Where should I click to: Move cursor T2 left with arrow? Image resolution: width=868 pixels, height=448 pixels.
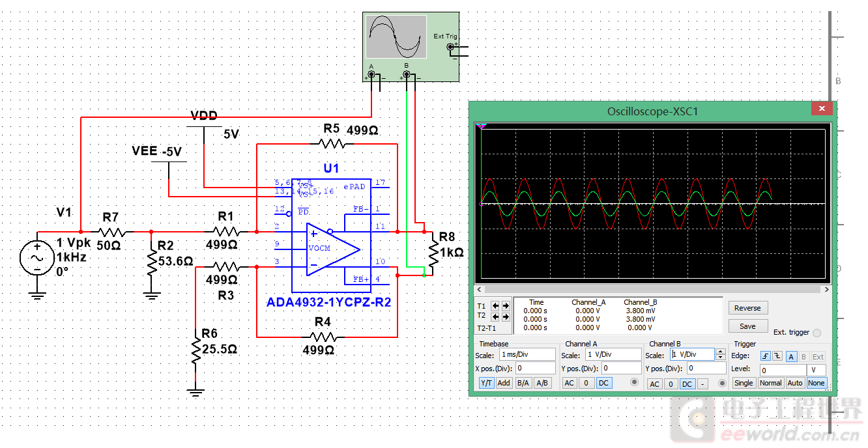tap(495, 316)
